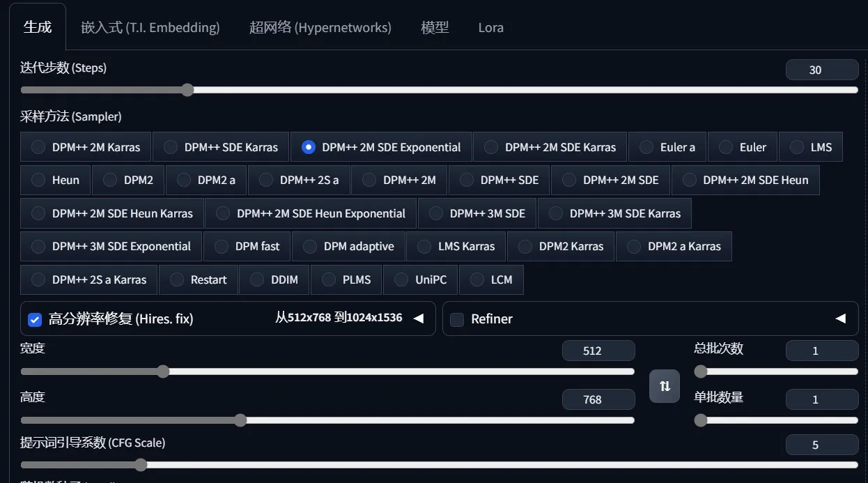Click the Steps slider handle
The height and width of the screenshot is (483, 868).
187,90
